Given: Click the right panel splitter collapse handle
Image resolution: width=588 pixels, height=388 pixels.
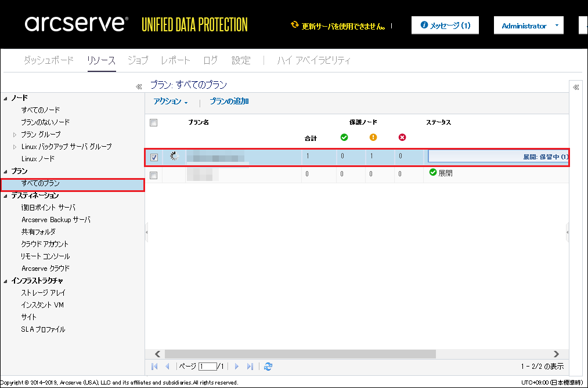Looking at the screenshot, I should [x=567, y=232].
